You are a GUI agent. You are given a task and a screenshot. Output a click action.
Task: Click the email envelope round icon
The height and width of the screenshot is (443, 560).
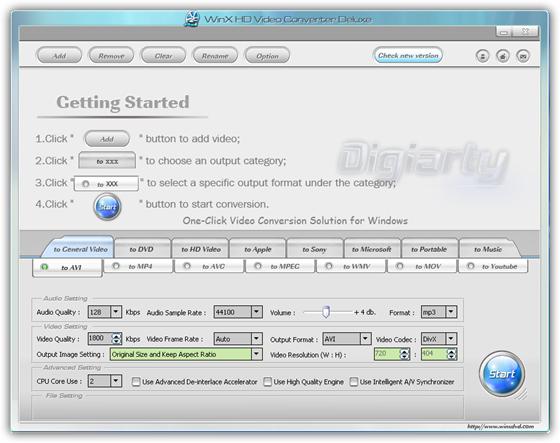click(x=523, y=56)
